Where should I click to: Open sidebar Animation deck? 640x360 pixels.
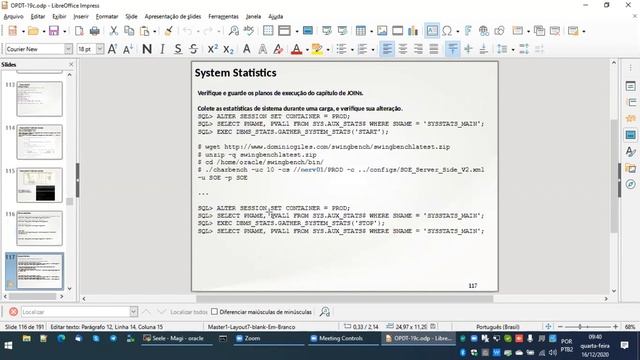point(630,119)
